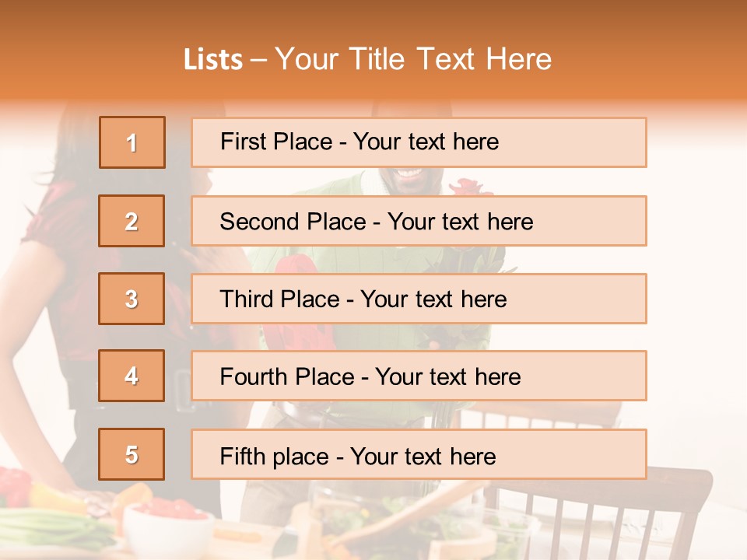Viewport: 747px width, 560px height.
Task: Click the number 1 box
Action: (132, 142)
